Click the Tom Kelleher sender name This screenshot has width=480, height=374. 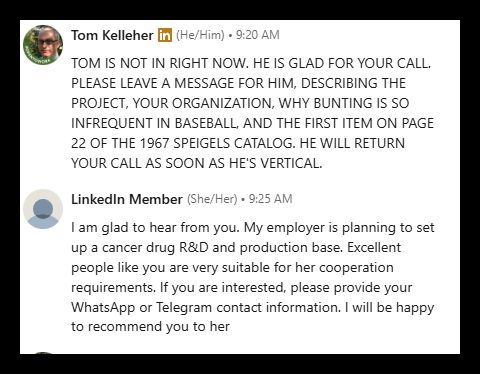click(112, 35)
